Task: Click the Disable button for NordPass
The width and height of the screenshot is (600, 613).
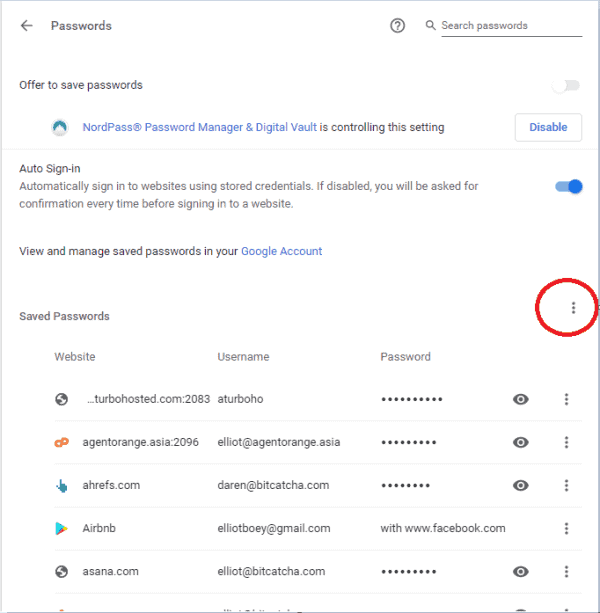Action: pyautogui.click(x=548, y=127)
